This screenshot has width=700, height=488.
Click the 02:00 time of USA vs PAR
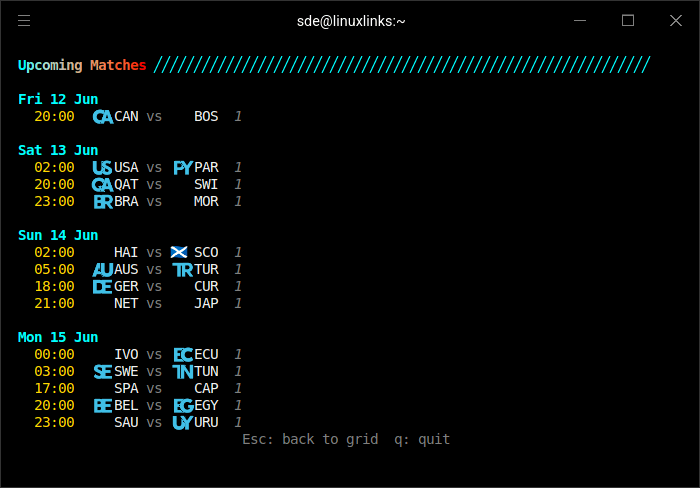pos(54,167)
